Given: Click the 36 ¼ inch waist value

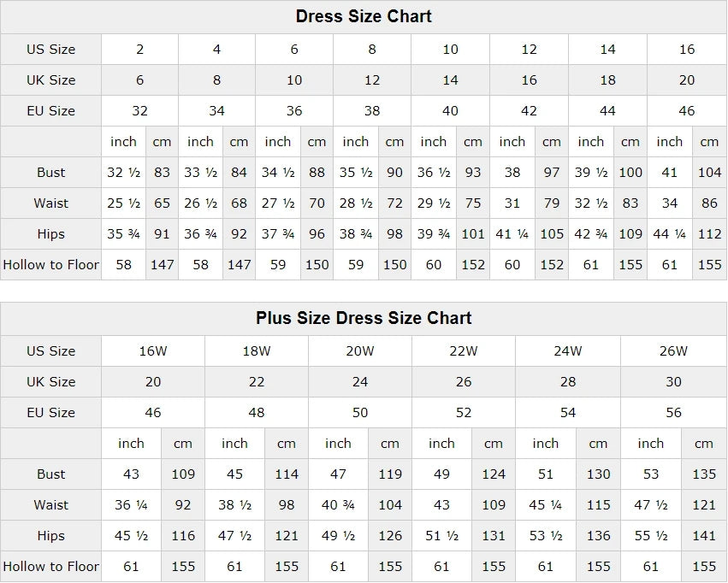Looking at the screenshot, I should pos(131,505).
